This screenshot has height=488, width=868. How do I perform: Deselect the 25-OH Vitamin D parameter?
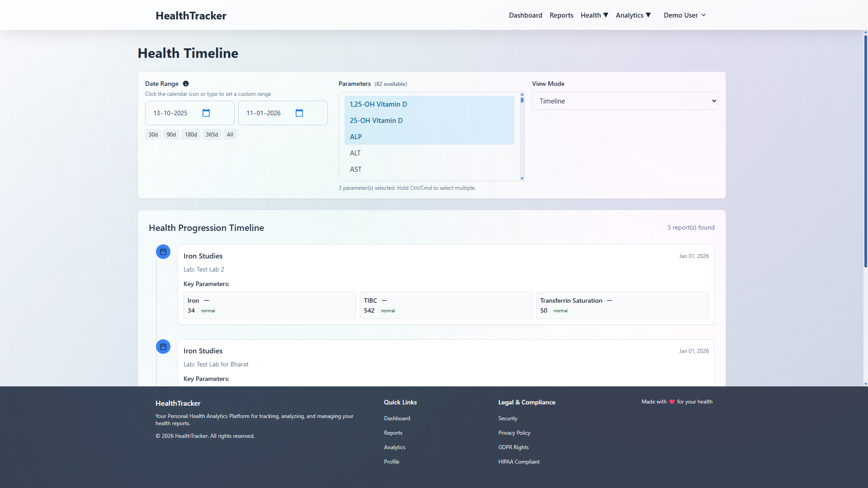[x=376, y=120]
